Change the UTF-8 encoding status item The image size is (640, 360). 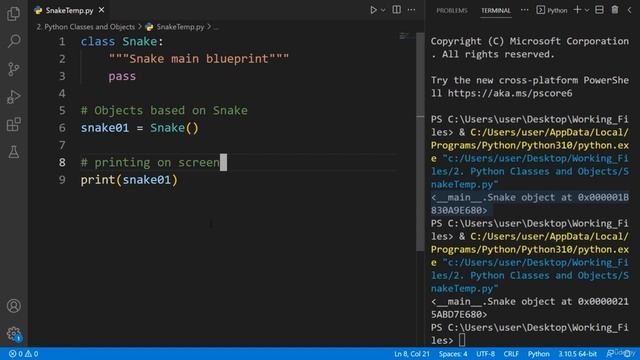(486, 354)
